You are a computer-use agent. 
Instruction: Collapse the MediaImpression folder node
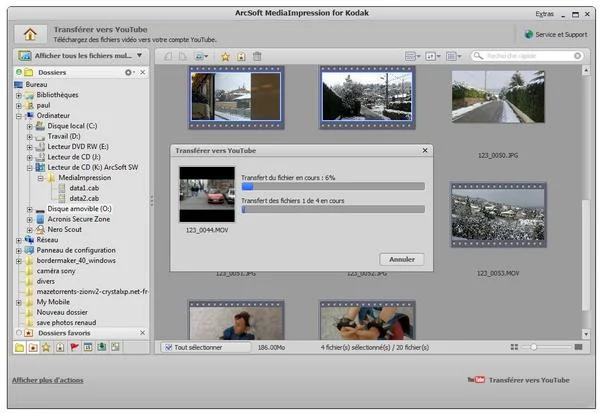click(x=40, y=178)
